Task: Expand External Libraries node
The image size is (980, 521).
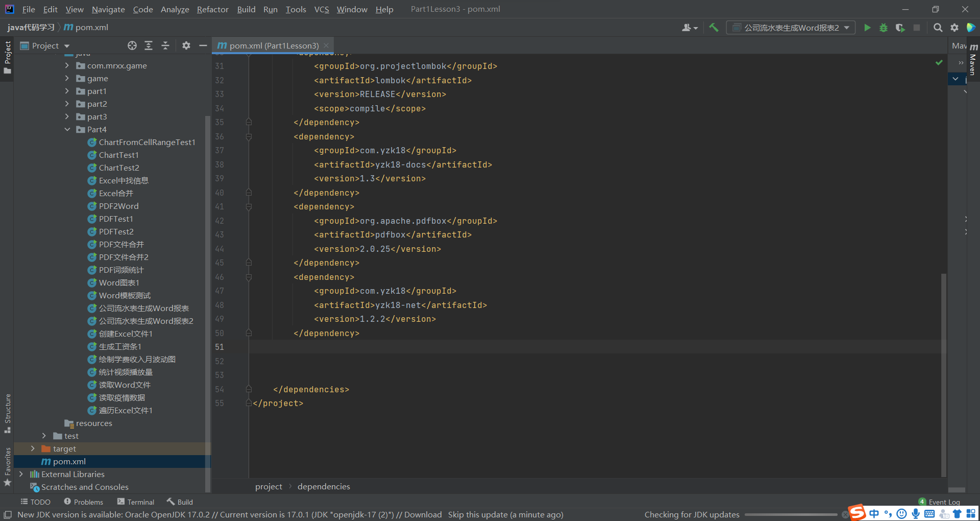Action: click(x=21, y=474)
